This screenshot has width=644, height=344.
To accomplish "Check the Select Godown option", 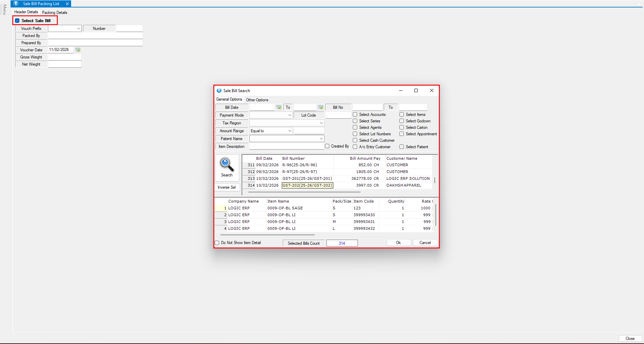I will (402, 121).
